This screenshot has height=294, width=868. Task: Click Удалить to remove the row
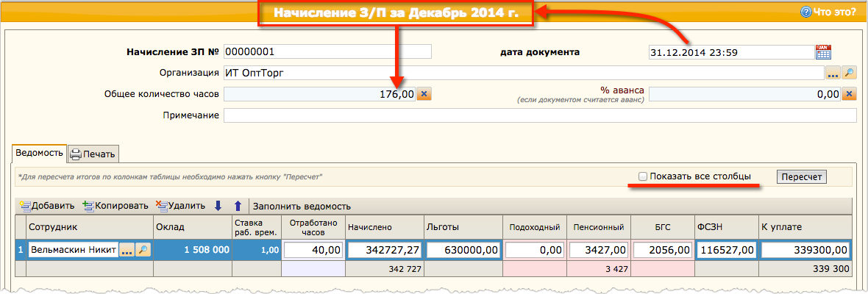tap(181, 207)
